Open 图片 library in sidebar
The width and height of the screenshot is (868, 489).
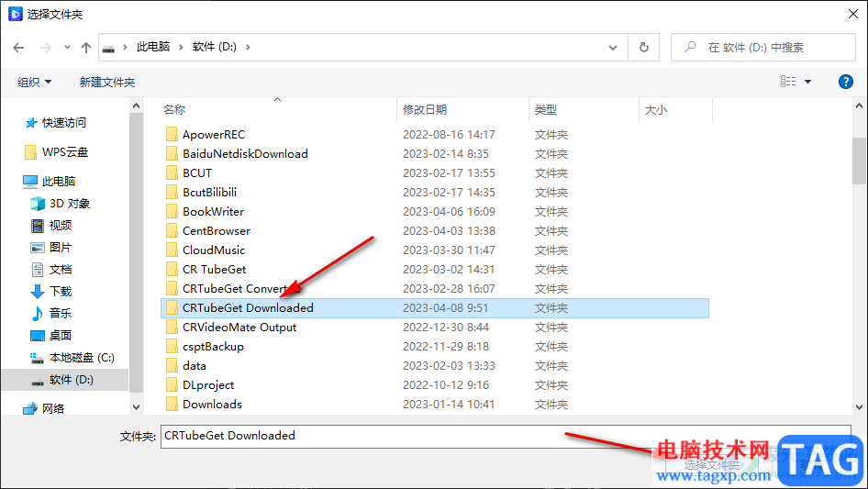tap(61, 248)
